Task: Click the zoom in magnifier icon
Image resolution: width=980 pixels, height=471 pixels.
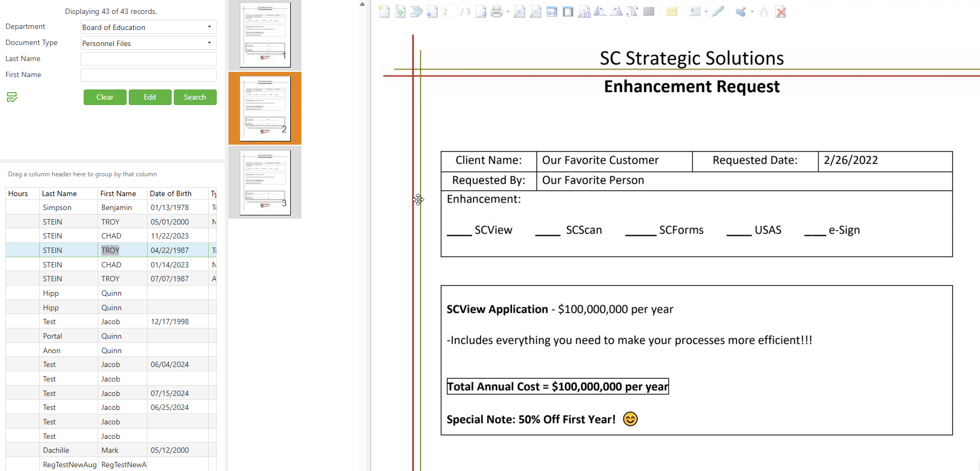Action: point(519,11)
